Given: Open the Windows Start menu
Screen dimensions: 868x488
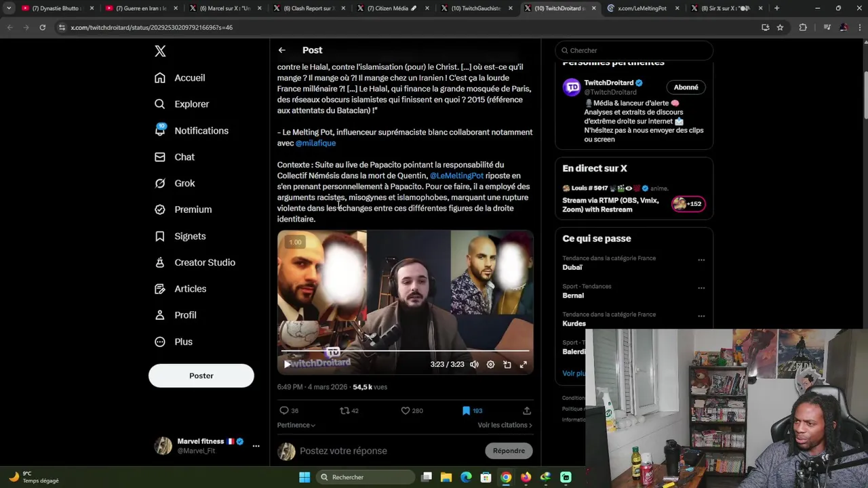Looking at the screenshot, I should point(304,477).
